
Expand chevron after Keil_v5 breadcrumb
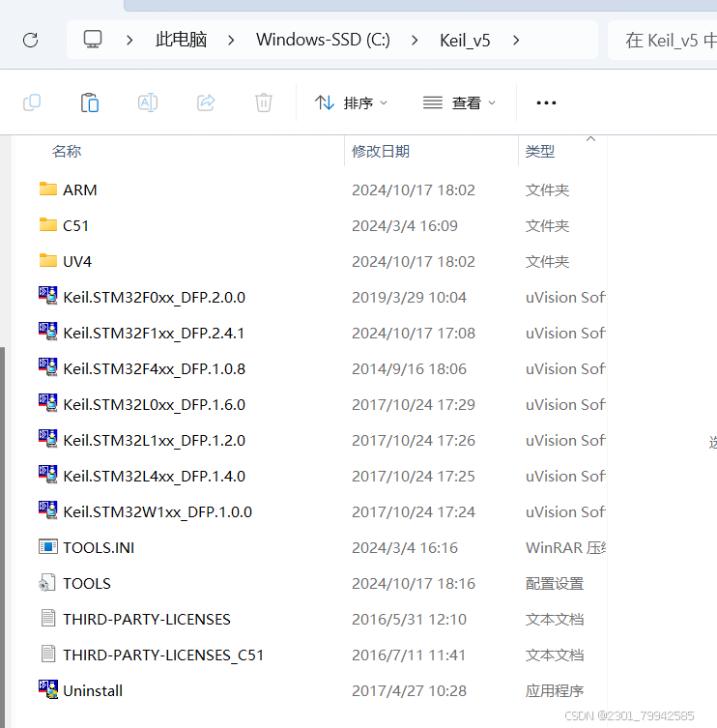click(516, 41)
